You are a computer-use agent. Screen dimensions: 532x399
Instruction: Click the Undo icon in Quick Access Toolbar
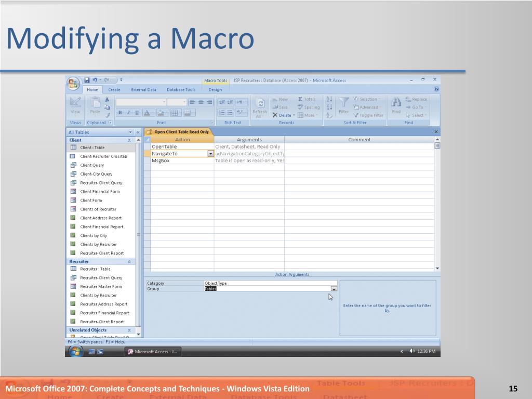(95, 80)
